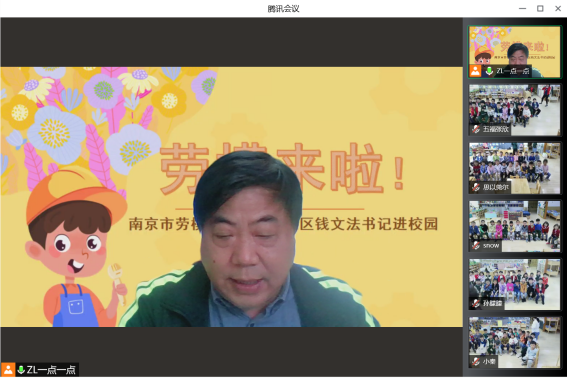This screenshot has height=378, width=567.
Task: Select the classroom thumbnail directly above snow
Action: [x=515, y=168]
